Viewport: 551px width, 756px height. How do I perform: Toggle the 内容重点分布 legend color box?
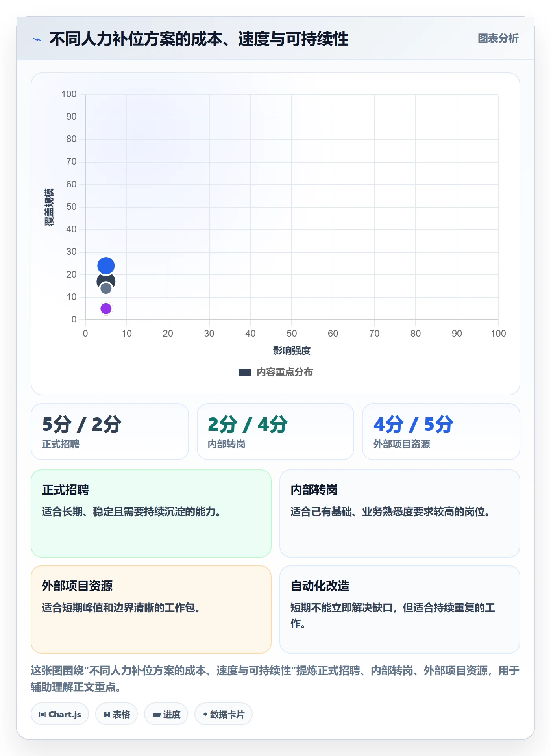(x=244, y=372)
